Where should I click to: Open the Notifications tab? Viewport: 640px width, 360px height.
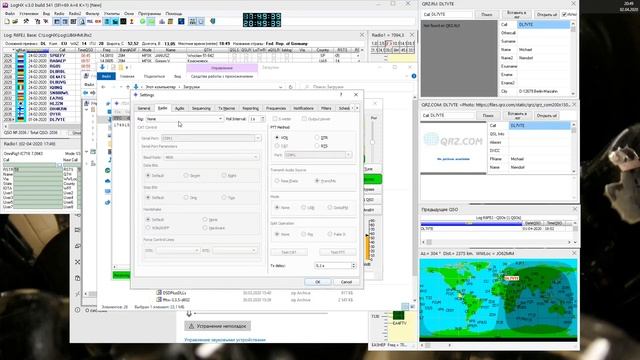[x=304, y=108]
